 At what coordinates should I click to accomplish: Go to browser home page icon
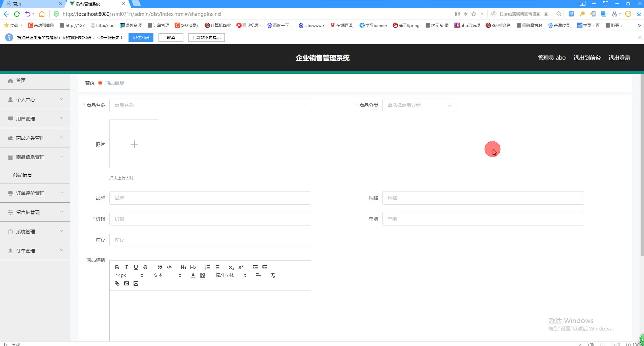[42, 14]
